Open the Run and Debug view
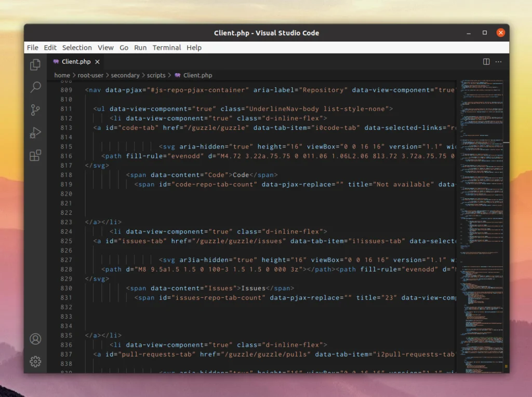This screenshot has width=532, height=397. tap(35, 133)
